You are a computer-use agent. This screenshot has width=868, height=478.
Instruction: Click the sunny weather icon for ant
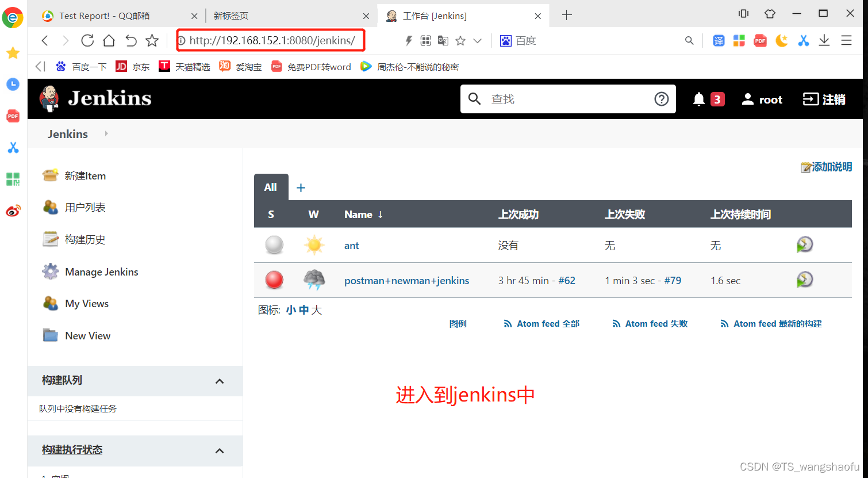314,245
